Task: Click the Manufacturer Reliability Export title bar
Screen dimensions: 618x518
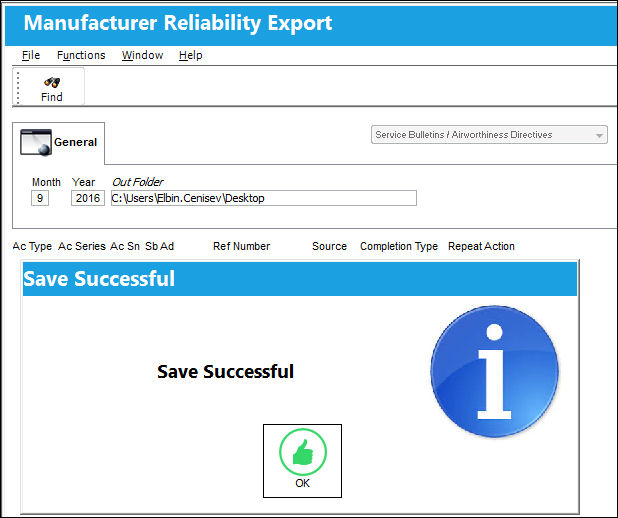Action: click(x=311, y=24)
